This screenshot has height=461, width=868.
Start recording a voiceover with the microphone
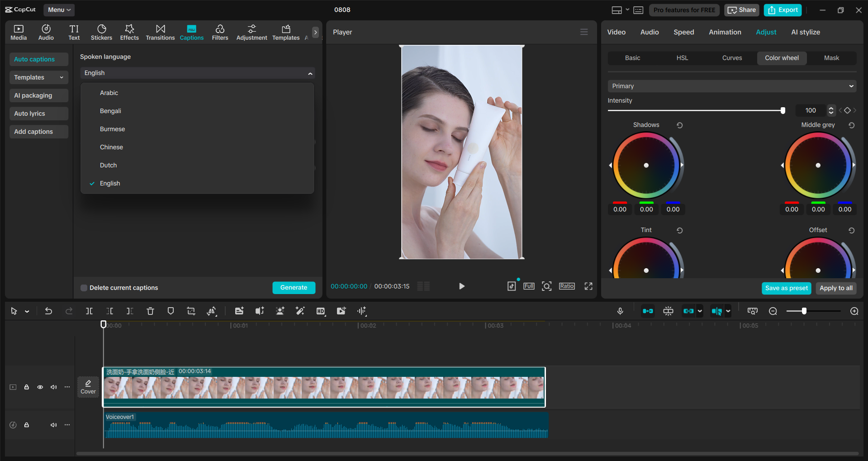(620, 311)
